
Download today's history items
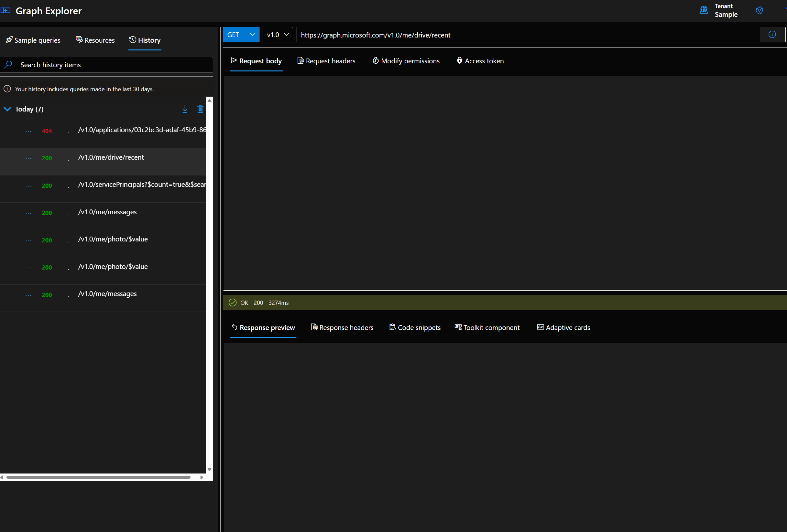(x=185, y=109)
